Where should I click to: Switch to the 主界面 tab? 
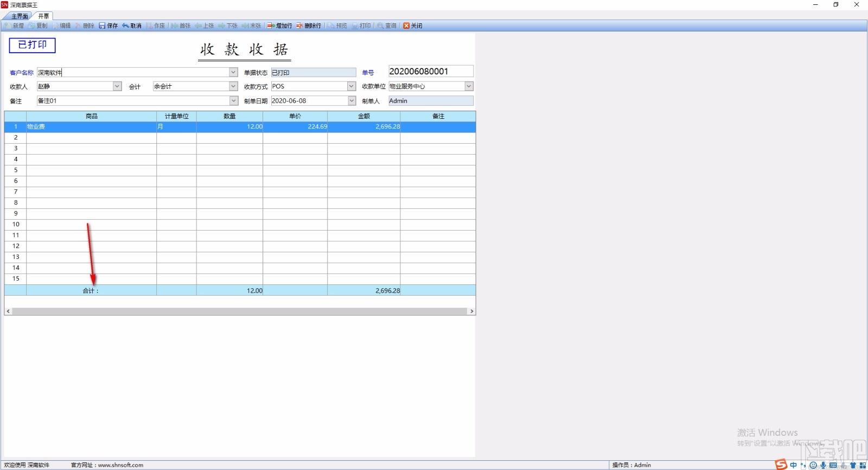click(20, 16)
